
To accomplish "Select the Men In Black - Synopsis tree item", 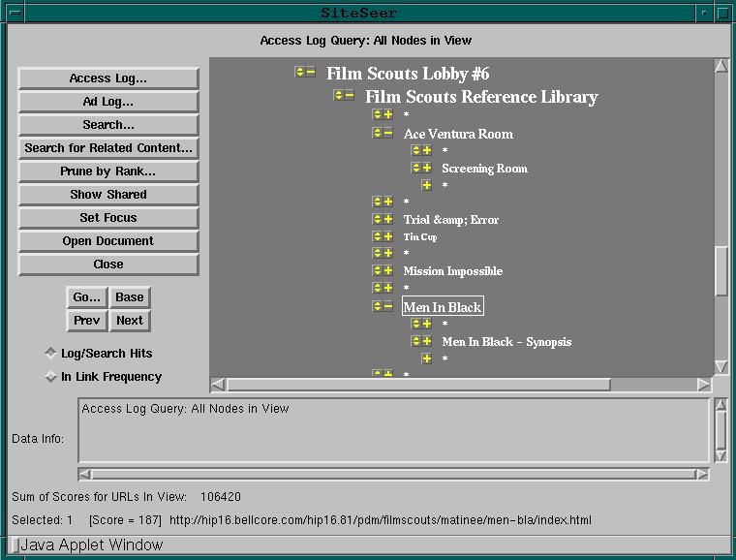I will (506, 341).
